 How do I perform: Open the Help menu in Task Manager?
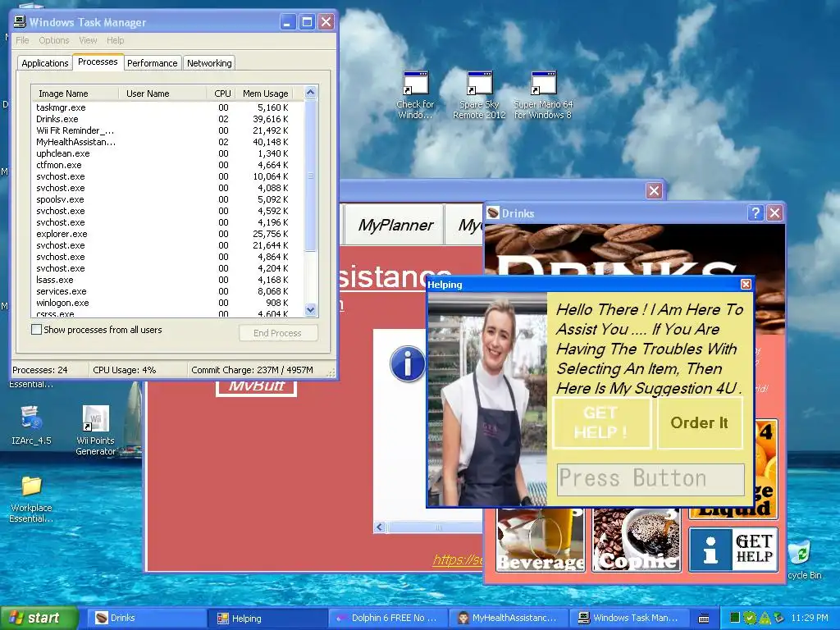pyautogui.click(x=115, y=40)
